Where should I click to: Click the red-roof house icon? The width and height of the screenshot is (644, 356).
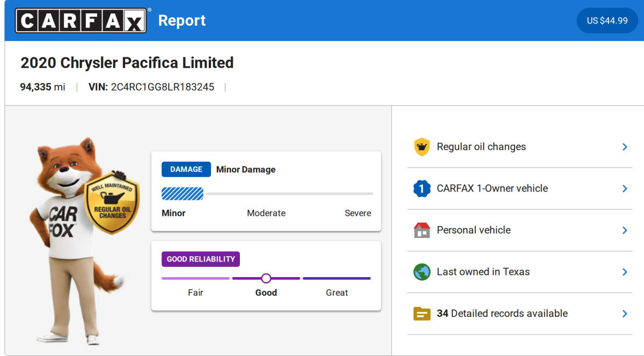pyautogui.click(x=422, y=230)
